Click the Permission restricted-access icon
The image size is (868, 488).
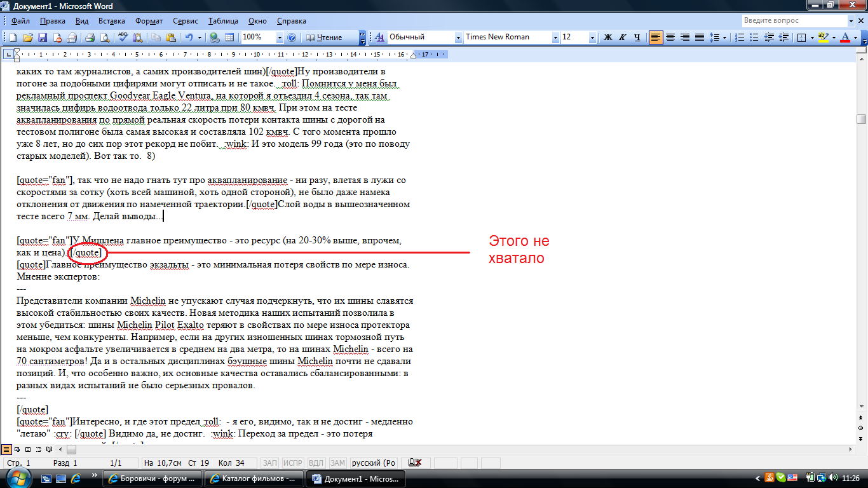click(x=57, y=37)
